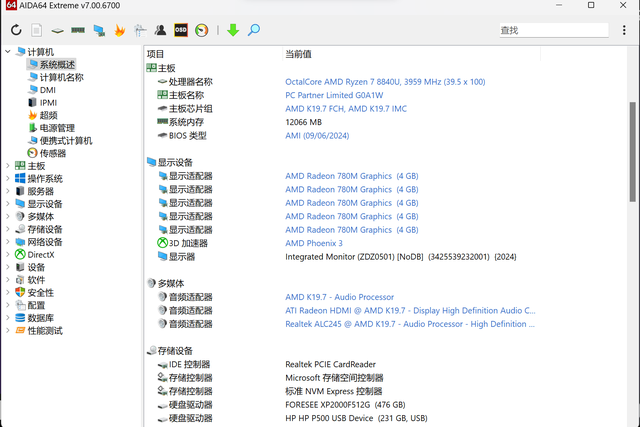
Task: Click the 当前值 column header
Action: pyautogui.click(x=298, y=53)
